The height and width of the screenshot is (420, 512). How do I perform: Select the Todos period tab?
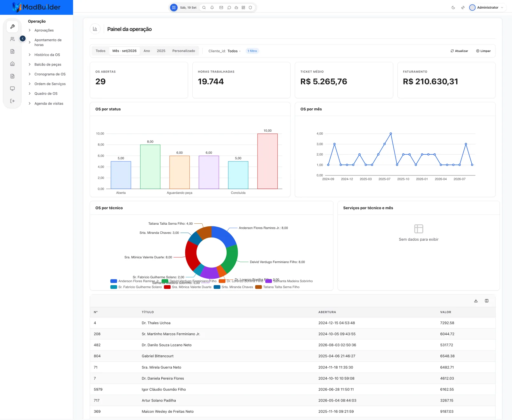tap(100, 51)
